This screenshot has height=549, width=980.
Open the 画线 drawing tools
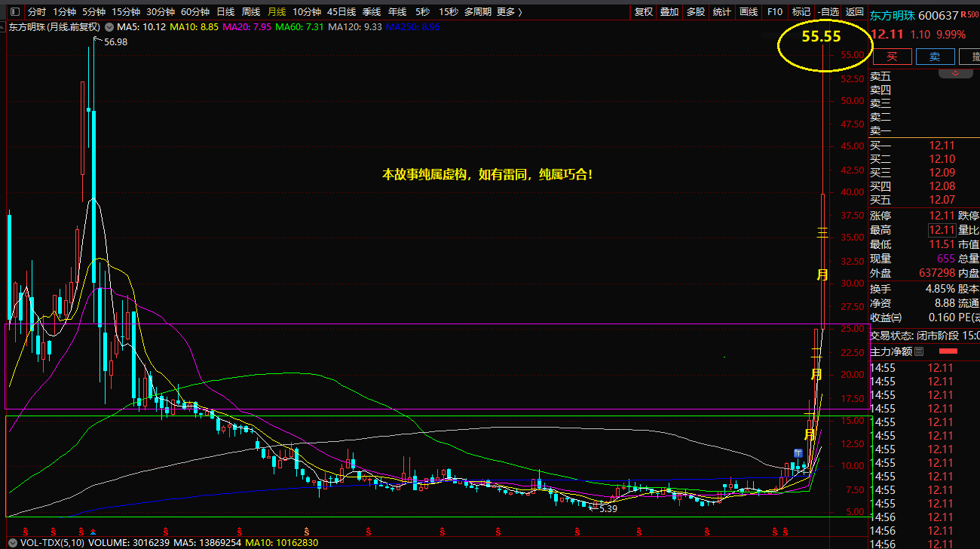(748, 12)
